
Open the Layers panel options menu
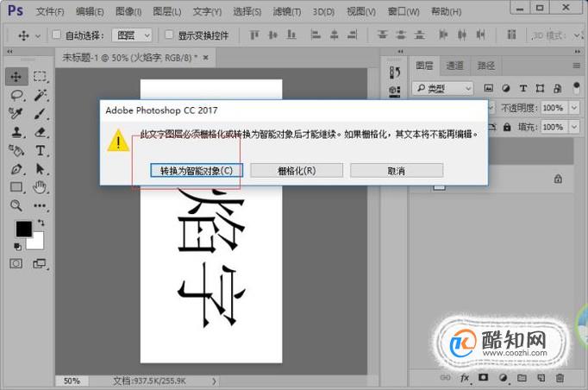click(x=577, y=66)
